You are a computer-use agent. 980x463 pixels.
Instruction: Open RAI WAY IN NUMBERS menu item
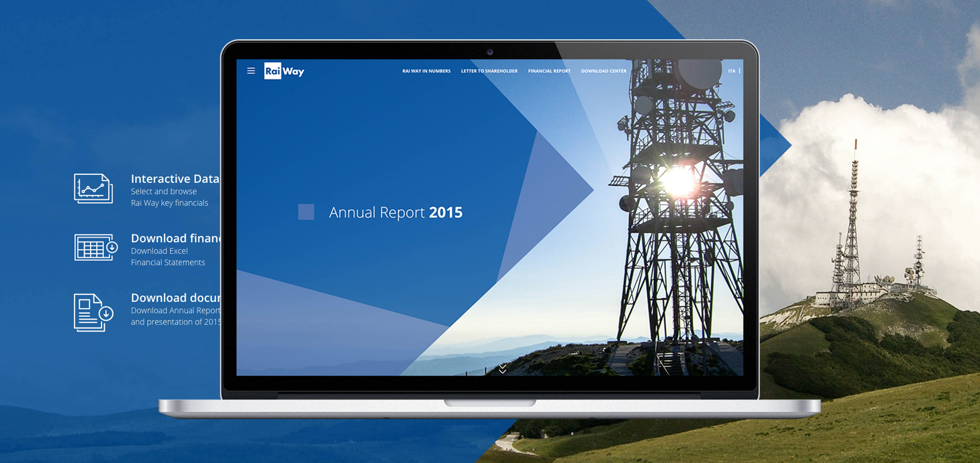click(x=426, y=71)
